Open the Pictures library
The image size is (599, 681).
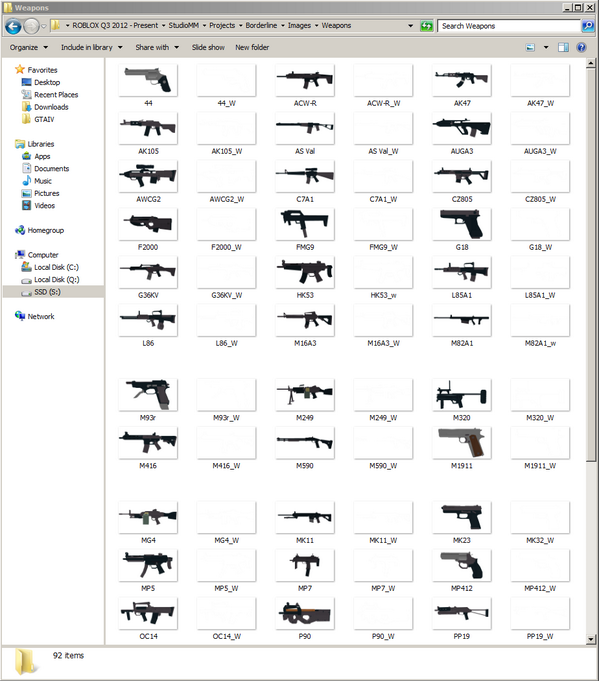point(40,193)
